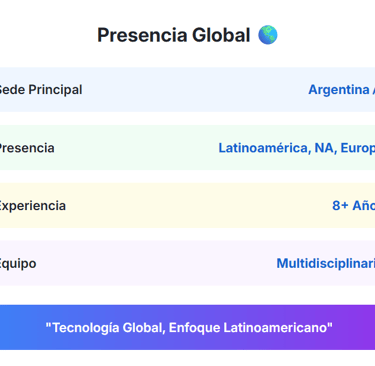375x366 pixels.
Task: Select the Equipo label
Action: 18,264
